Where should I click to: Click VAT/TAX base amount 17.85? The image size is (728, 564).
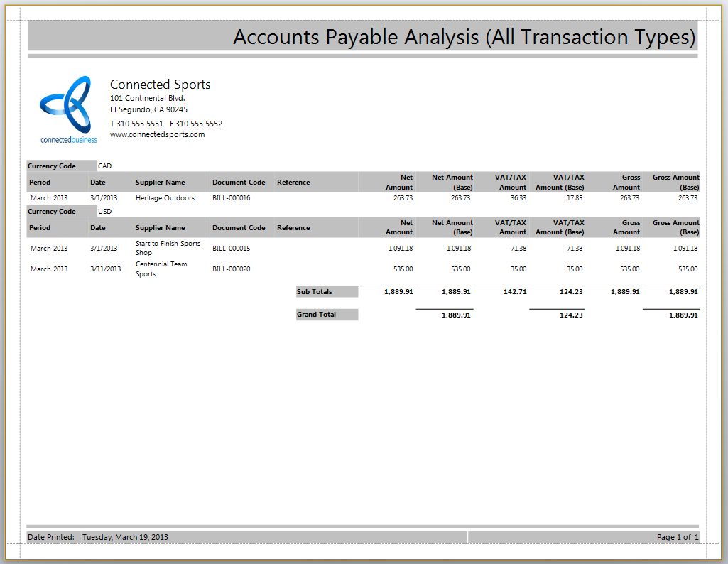pos(575,197)
